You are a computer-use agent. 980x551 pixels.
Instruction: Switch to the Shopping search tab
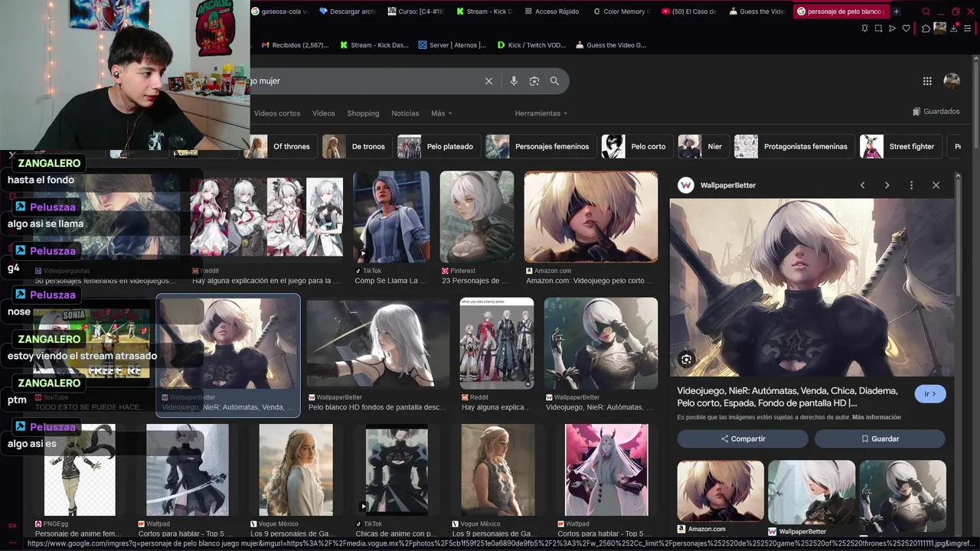coord(363,113)
